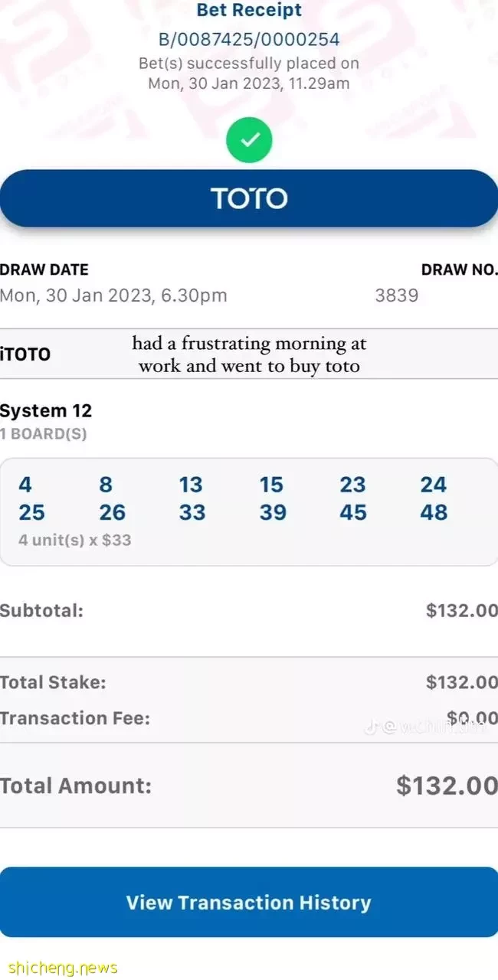Click the bet receipt number B/0087425/0000254
The height and width of the screenshot is (980, 498).
tap(249, 39)
